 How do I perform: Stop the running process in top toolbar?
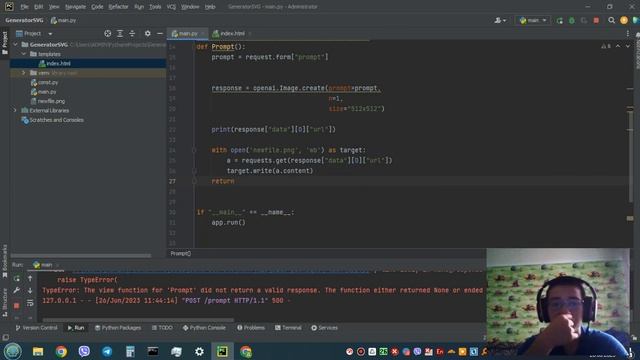coord(596,20)
